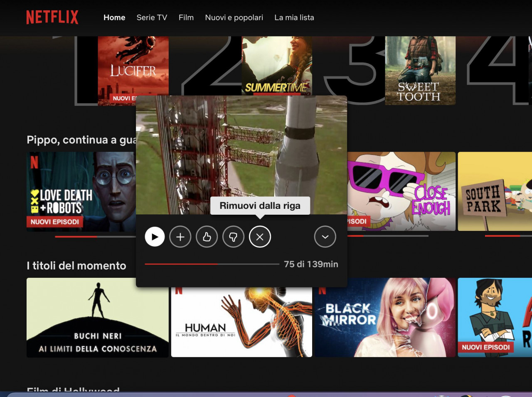Image resolution: width=532 pixels, height=397 pixels.
Task: Open La mia lista
Action: click(x=294, y=17)
